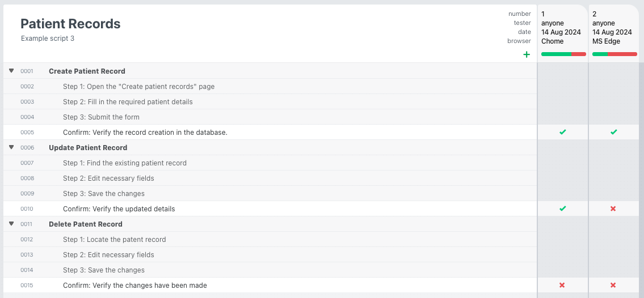This screenshot has height=298, width=644.
Task: Open run 1 Chome column header
Action: 562,28
